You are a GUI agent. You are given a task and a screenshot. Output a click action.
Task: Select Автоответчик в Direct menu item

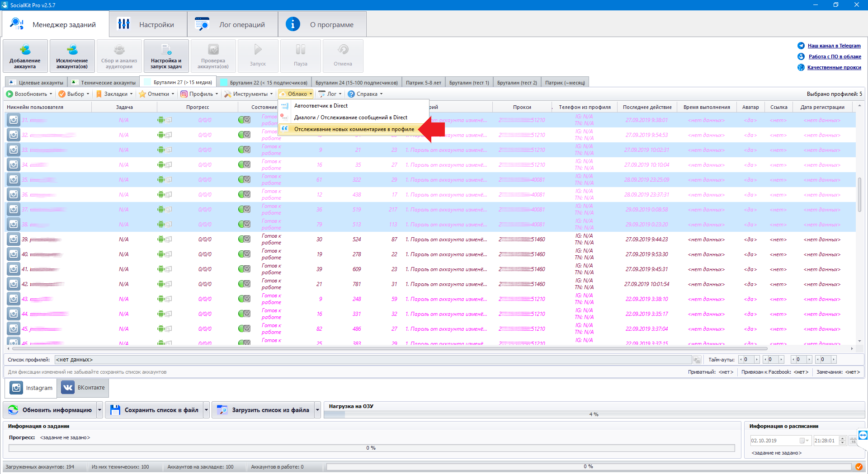pyautogui.click(x=354, y=106)
